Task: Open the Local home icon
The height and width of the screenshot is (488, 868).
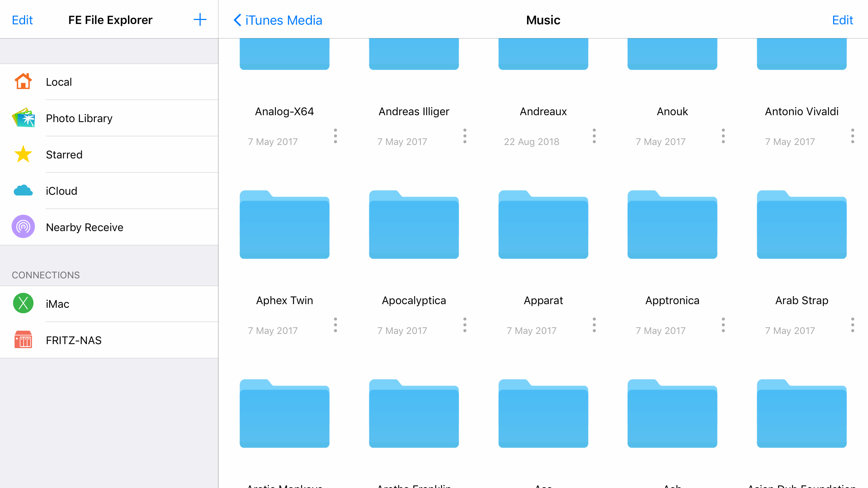Action: pyautogui.click(x=23, y=81)
